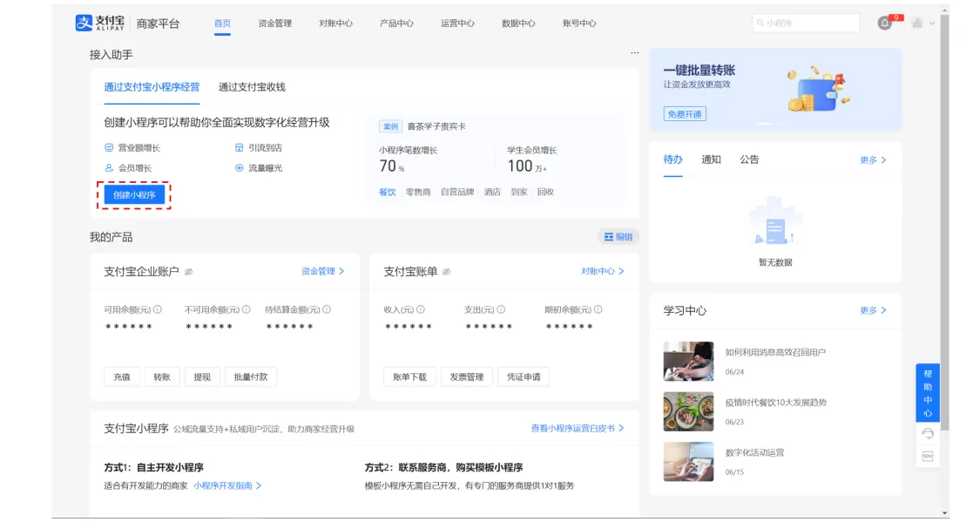This screenshot has height=522, width=980.
Task: Open 账号中心 menu
Action: [x=579, y=24]
